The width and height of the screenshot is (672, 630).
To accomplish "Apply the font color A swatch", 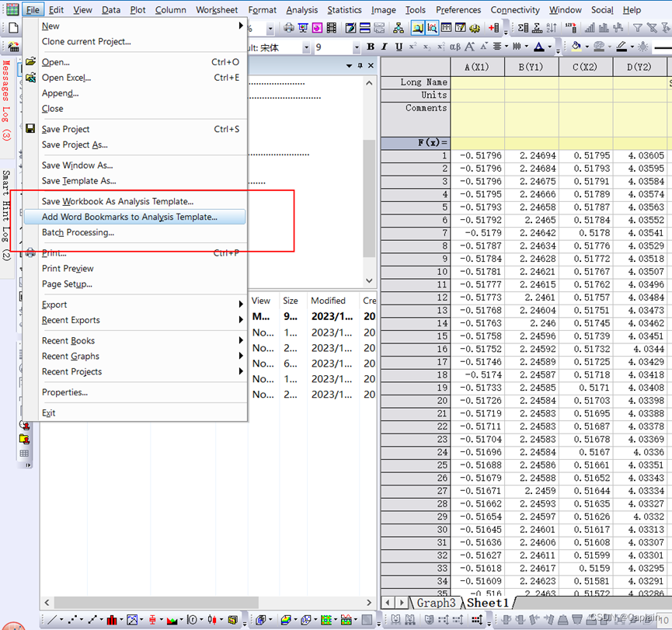I will click(x=539, y=47).
